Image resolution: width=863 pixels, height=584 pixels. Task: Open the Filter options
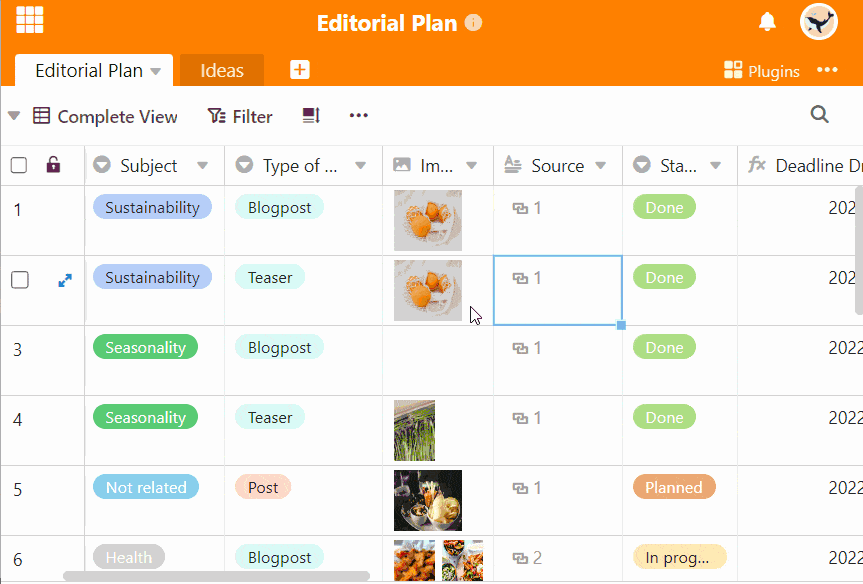tap(240, 116)
